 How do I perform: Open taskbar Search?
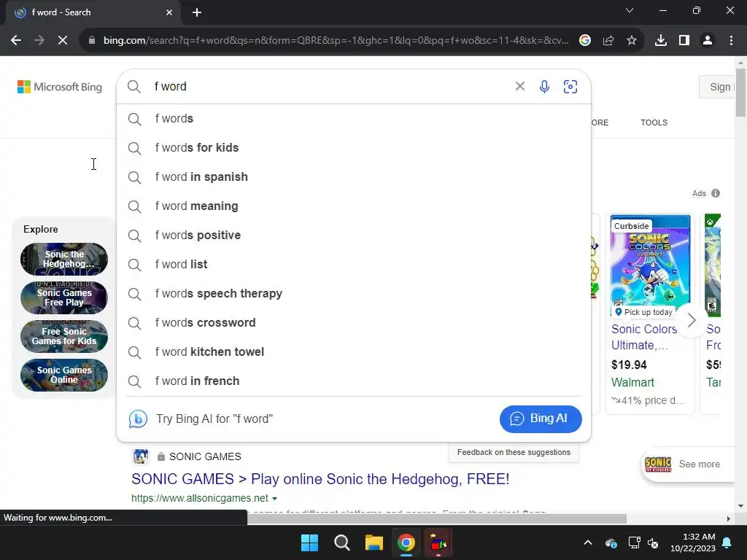coord(342,542)
